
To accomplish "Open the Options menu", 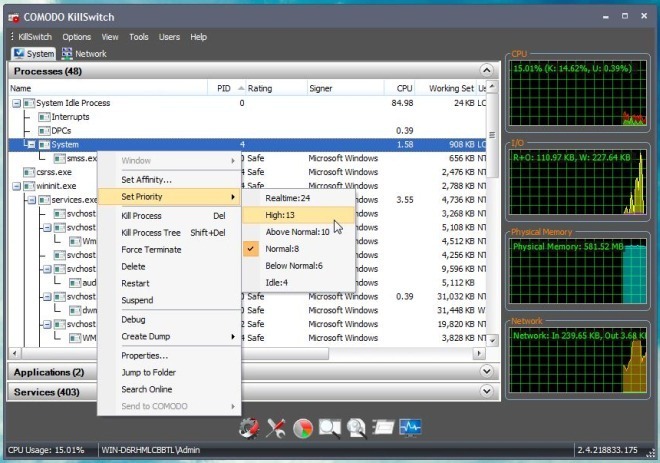I will coord(77,37).
